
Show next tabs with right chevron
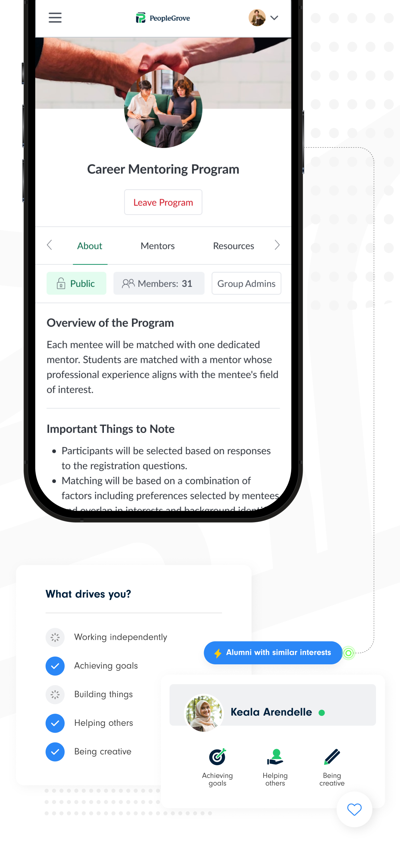[x=277, y=245]
